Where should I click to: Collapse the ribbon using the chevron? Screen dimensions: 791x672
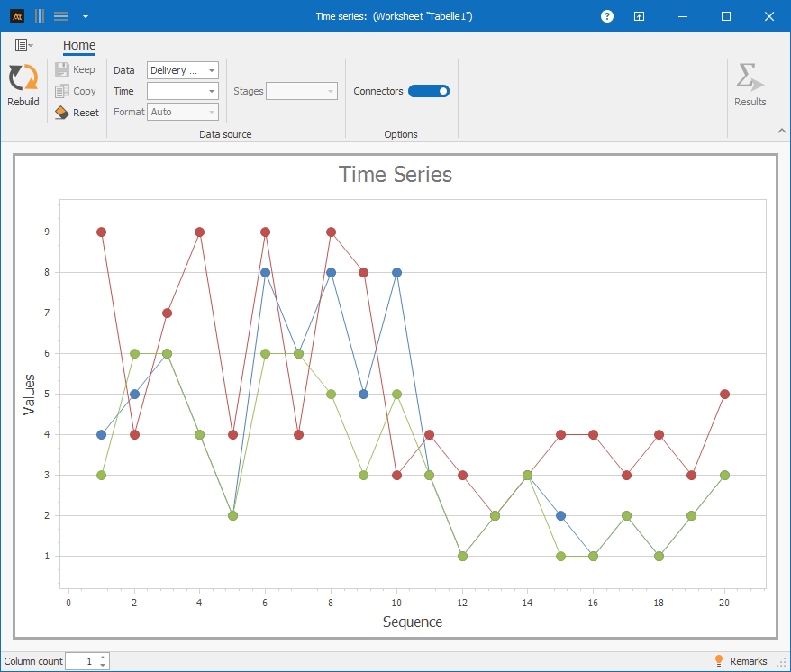[781, 132]
